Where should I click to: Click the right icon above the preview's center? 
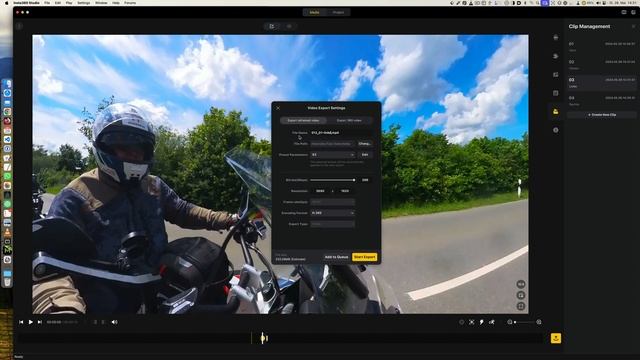(x=289, y=26)
